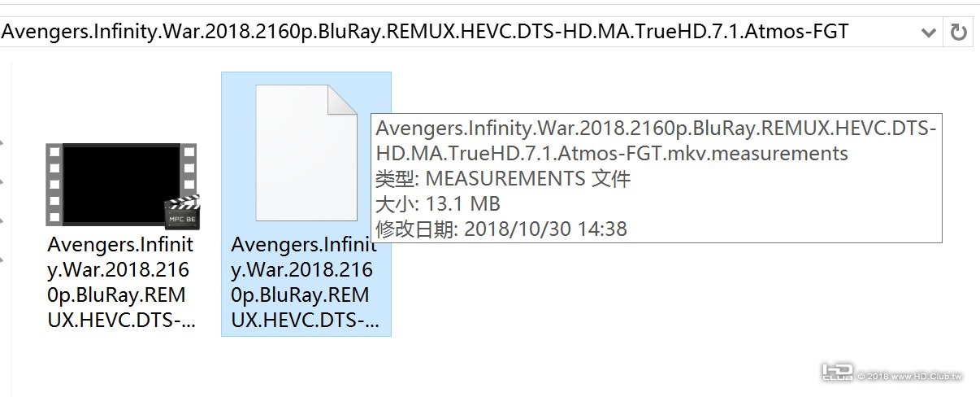The height and width of the screenshot is (397, 980).
Task: Click the tooltip line 大小: 13.1 MB
Action: (438, 203)
